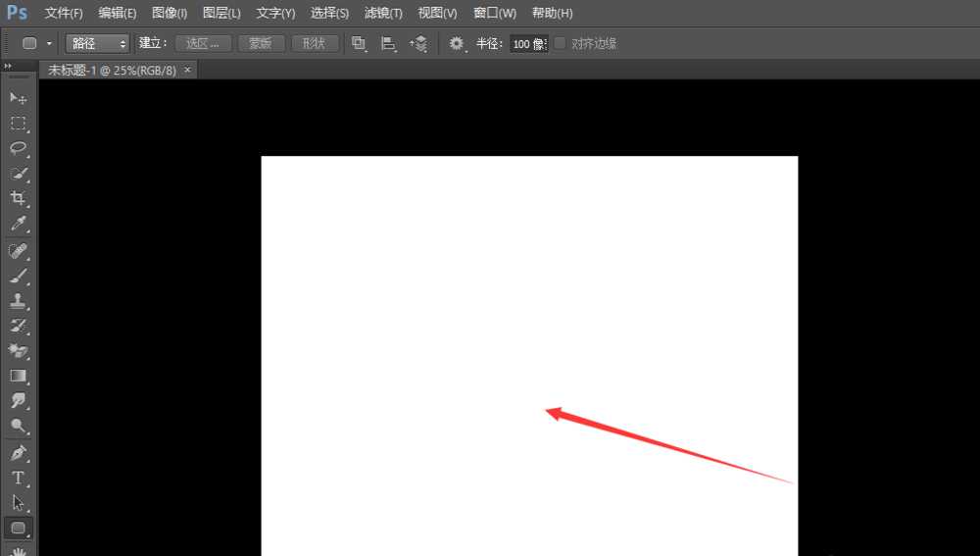Select the Move tool

(x=18, y=98)
